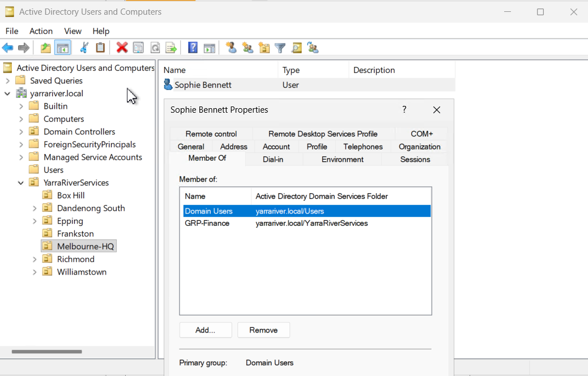Click the Saved Queries folder icon

click(x=20, y=80)
